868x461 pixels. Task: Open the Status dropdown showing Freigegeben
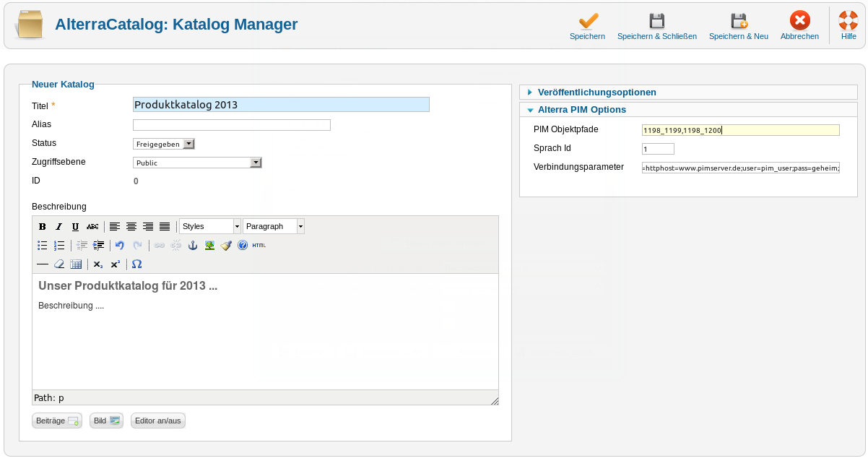pos(164,144)
